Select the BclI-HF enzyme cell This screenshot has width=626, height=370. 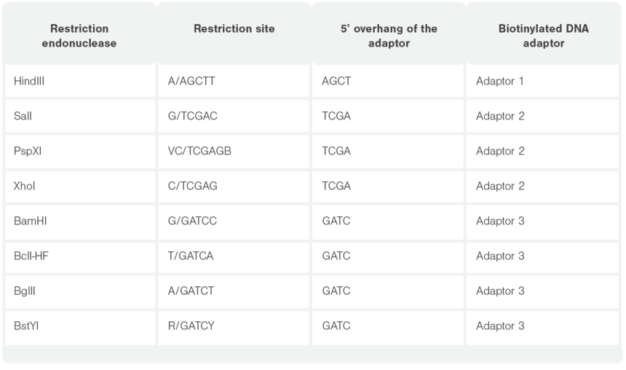80,256
